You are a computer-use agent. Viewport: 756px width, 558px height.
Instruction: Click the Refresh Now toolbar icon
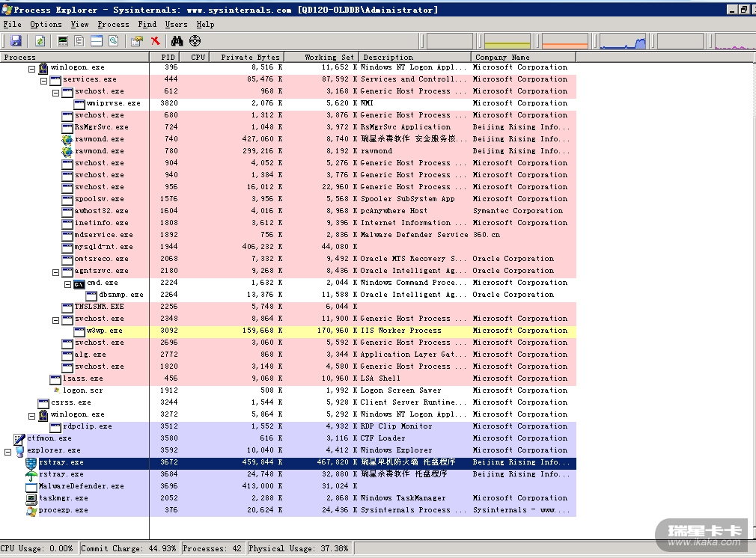[x=40, y=41]
